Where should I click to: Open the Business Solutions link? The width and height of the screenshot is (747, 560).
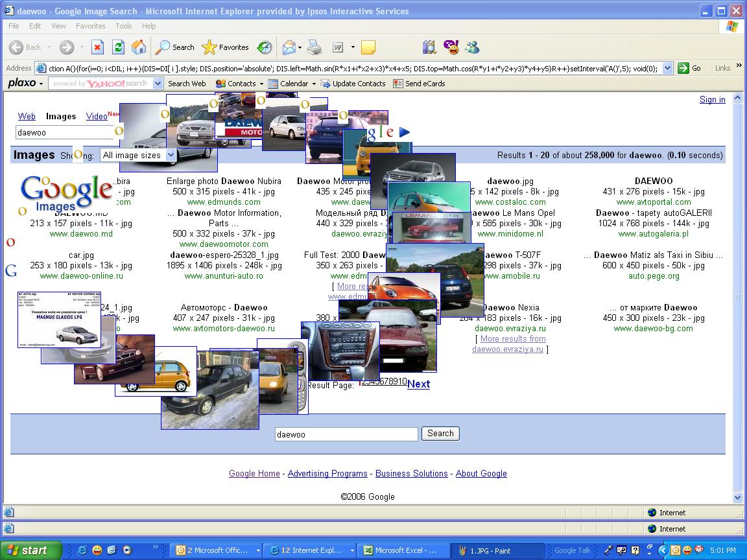[412, 473]
